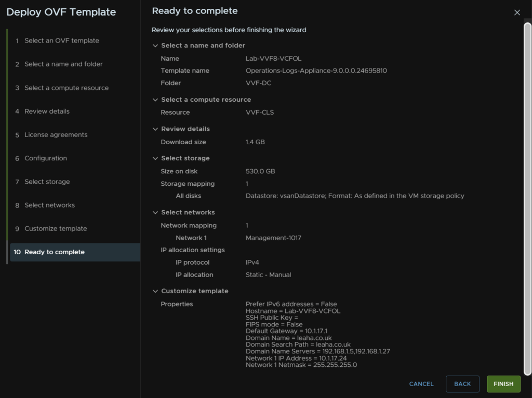
Task: Click the Default Gateway = 10.1.17.1 line
Action: pos(286,331)
